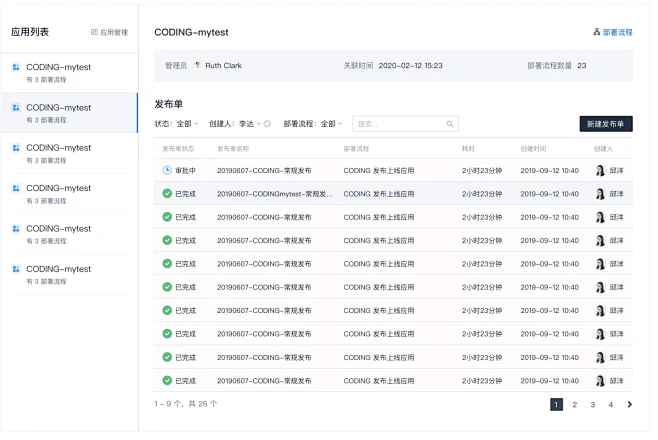658x440 pixels.
Task: Click the 应用管理 icon in the sidebar header
Action: point(95,33)
